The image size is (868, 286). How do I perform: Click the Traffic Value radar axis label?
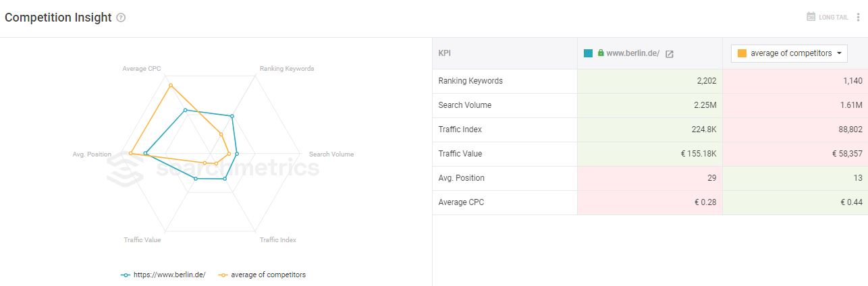pos(142,239)
